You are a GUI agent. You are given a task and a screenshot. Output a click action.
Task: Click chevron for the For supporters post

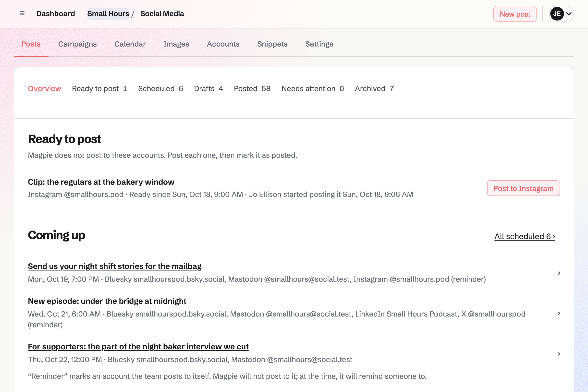pos(559,354)
